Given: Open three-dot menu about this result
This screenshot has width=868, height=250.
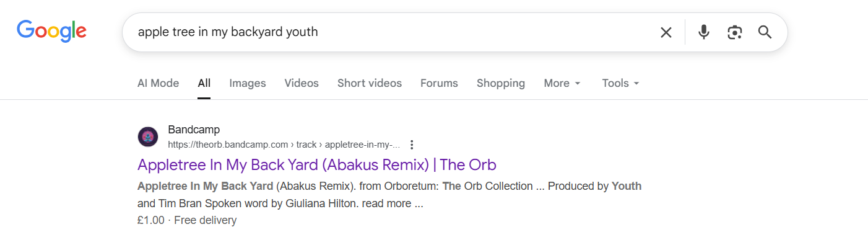Looking at the screenshot, I should (412, 145).
